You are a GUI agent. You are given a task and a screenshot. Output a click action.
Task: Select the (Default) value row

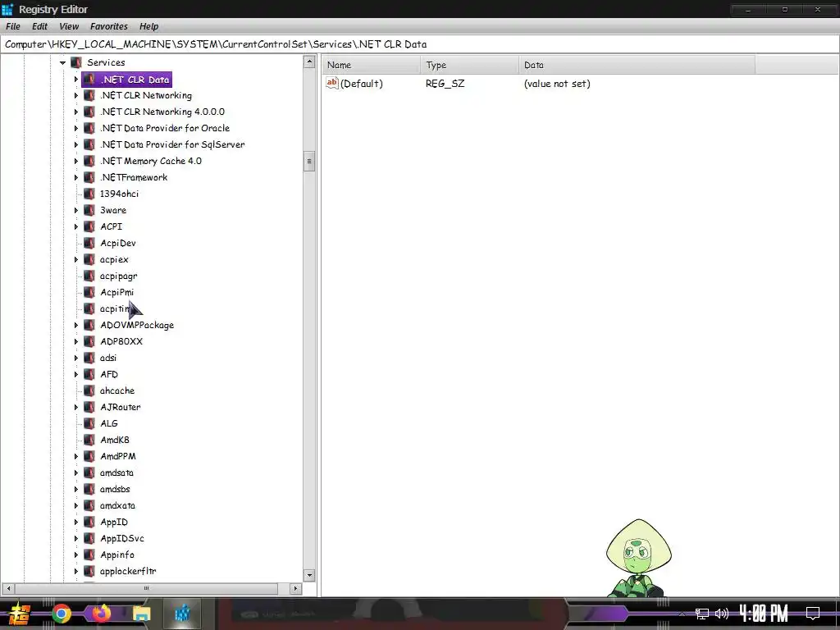[x=538, y=84]
